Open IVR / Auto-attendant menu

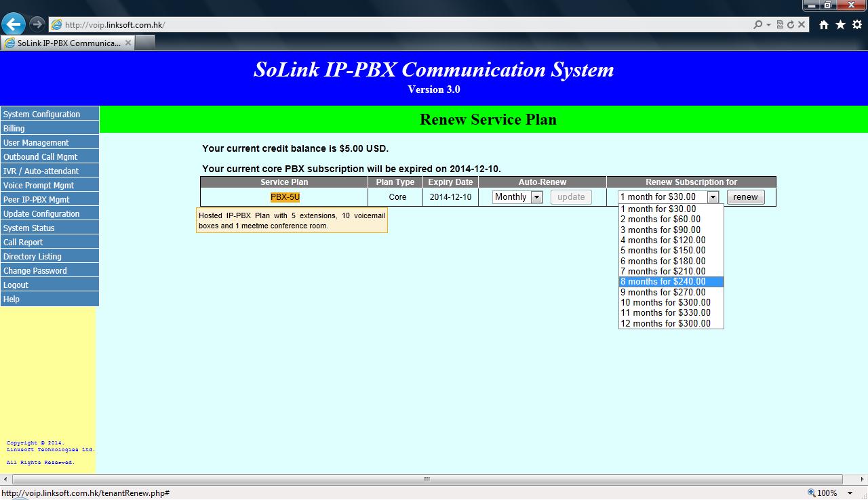tap(50, 171)
